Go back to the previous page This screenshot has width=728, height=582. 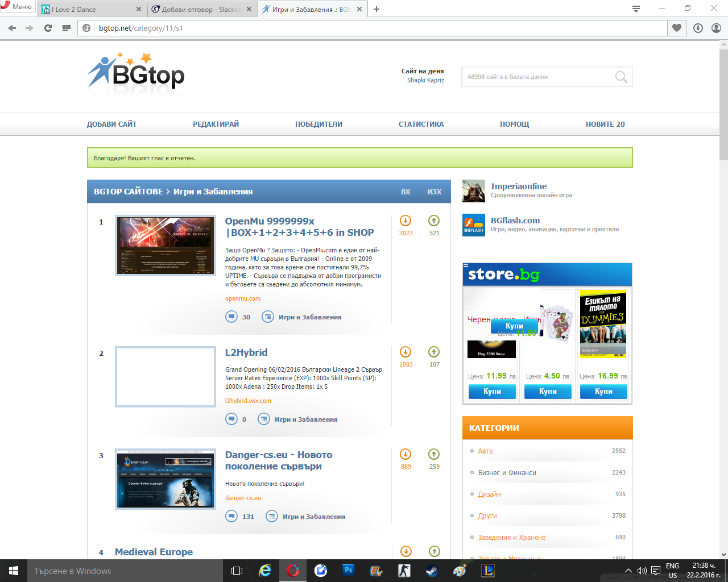[13, 28]
